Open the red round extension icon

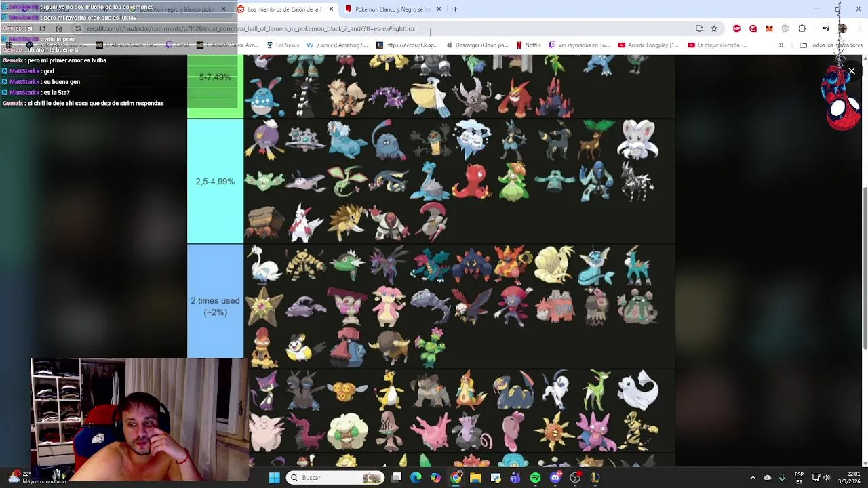(x=753, y=28)
